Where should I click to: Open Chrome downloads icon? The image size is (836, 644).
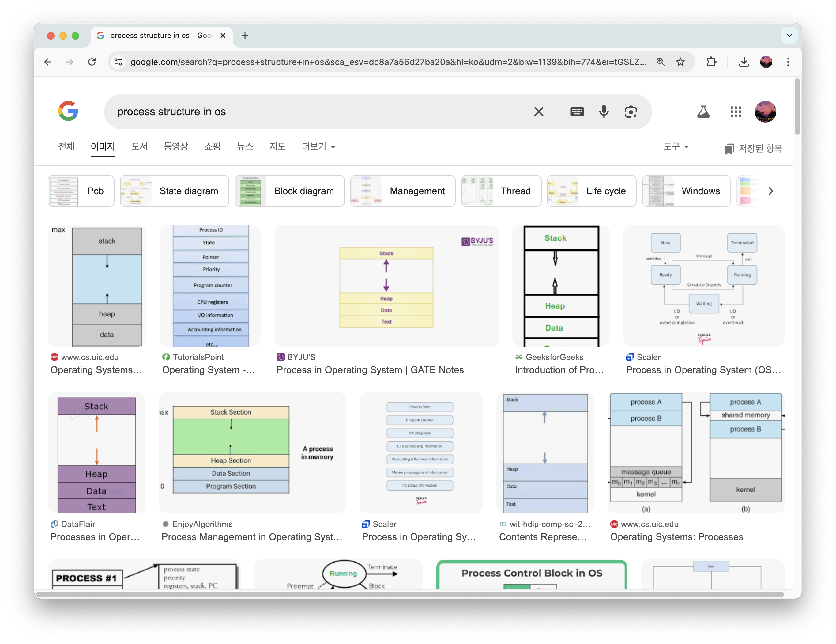(x=744, y=62)
